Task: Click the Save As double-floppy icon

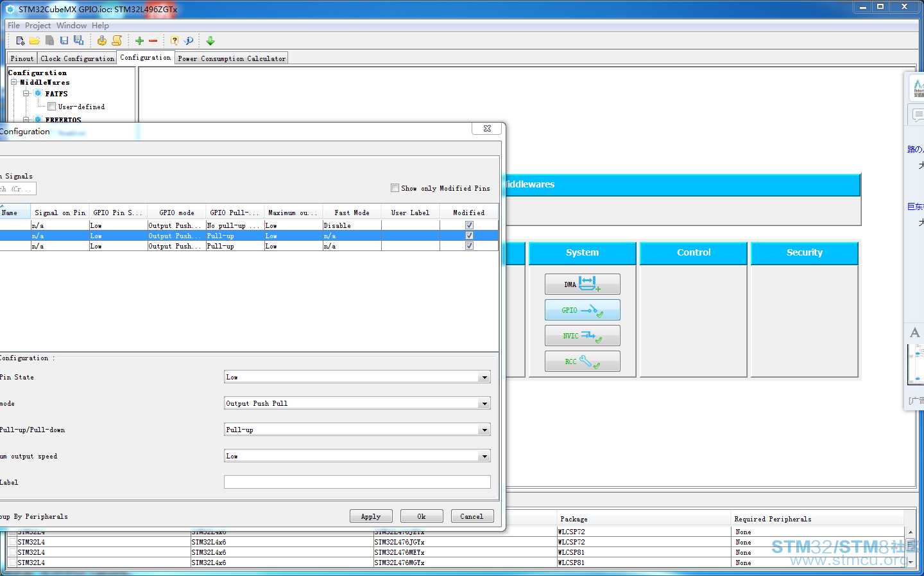Action: click(x=78, y=40)
